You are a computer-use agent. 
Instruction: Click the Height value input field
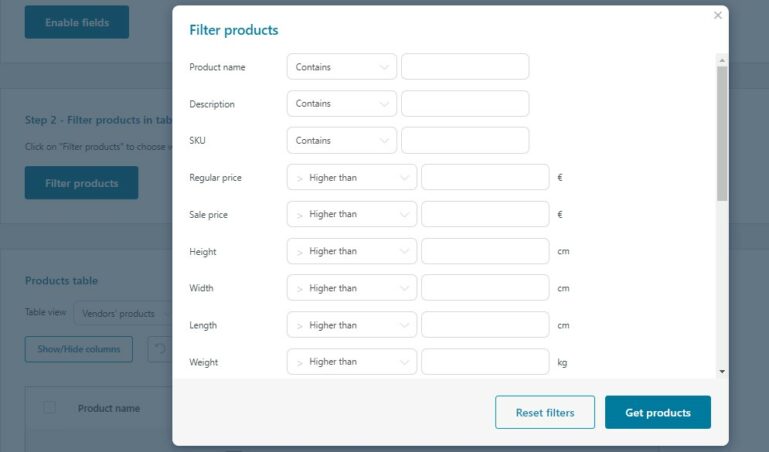(485, 251)
